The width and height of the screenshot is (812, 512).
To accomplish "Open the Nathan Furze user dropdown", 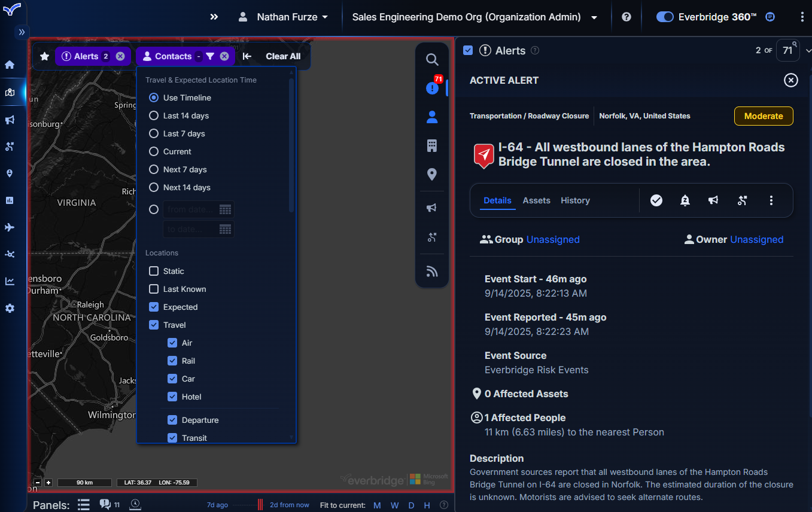I will 284,17.
